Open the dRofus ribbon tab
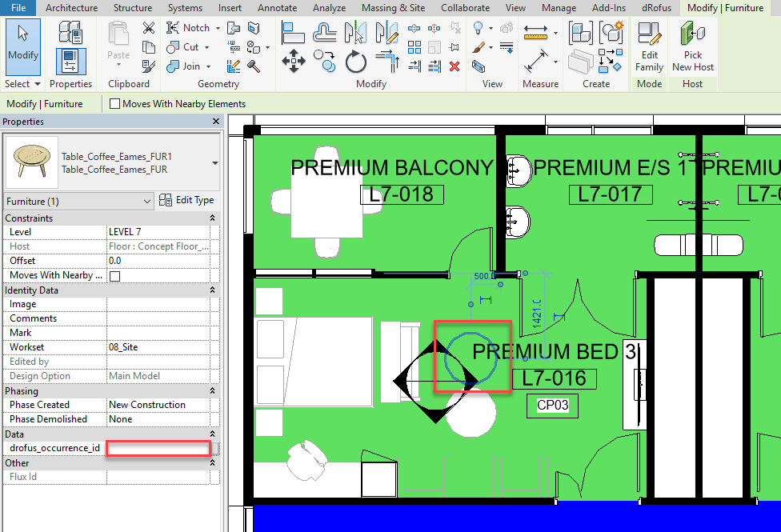Screen dimensions: 781x532 tap(656, 8)
